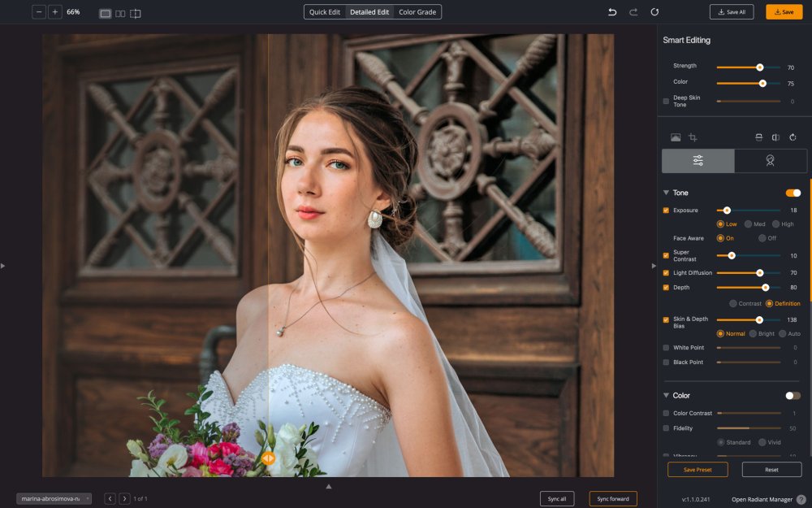Open the portrait retouching panel tab

click(x=771, y=161)
